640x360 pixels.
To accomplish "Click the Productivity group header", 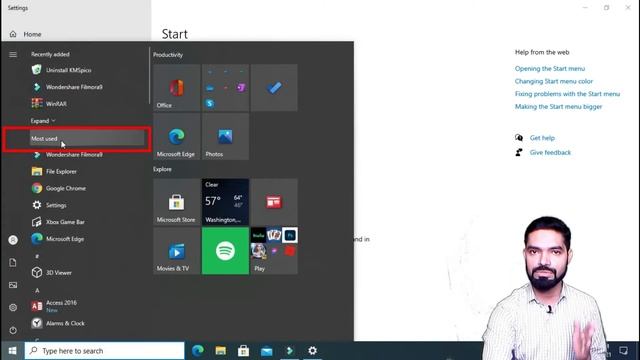I will point(168,55).
